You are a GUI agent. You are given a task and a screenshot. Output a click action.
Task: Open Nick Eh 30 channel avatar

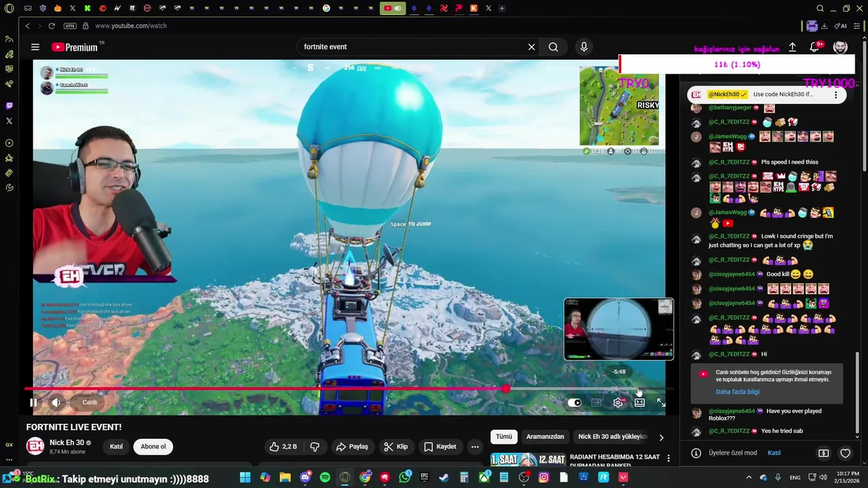pos(35,446)
